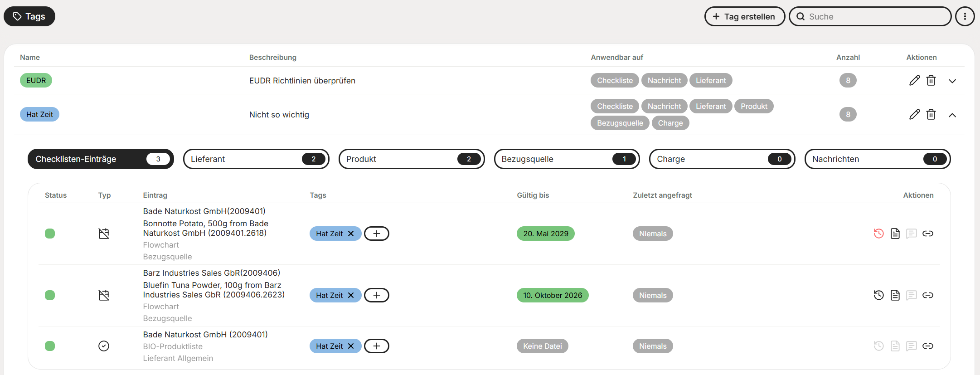
Task: Remove Hat Zeit tag from BIO-Produktliste entry
Action: (351, 346)
